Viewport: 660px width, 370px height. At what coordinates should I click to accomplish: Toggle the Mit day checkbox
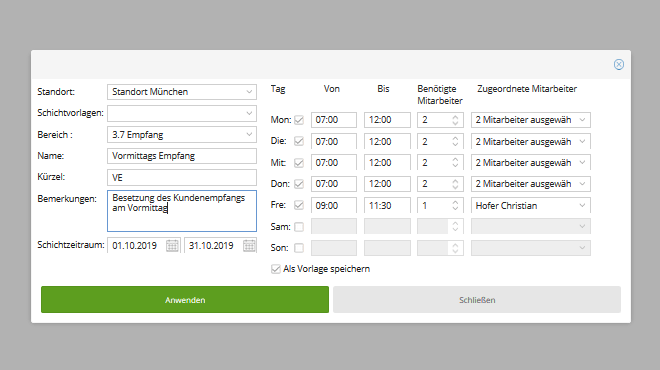pyautogui.click(x=299, y=162)
